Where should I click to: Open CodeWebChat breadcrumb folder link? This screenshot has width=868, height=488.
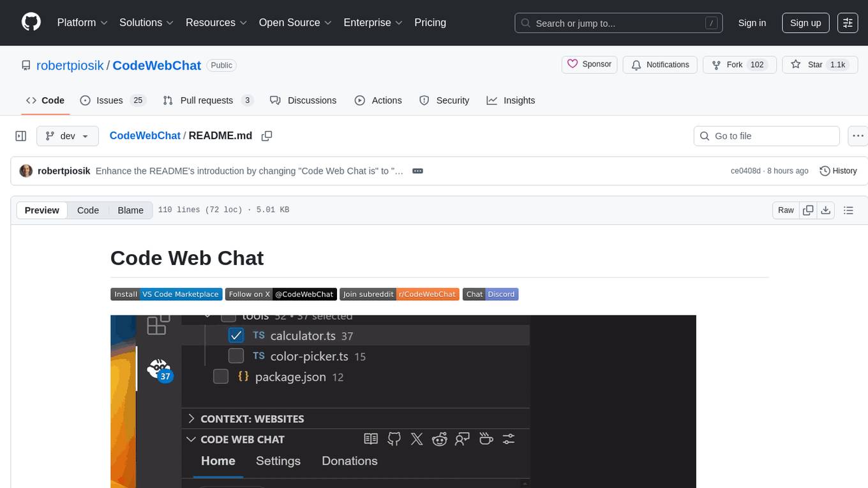[145, 135]
